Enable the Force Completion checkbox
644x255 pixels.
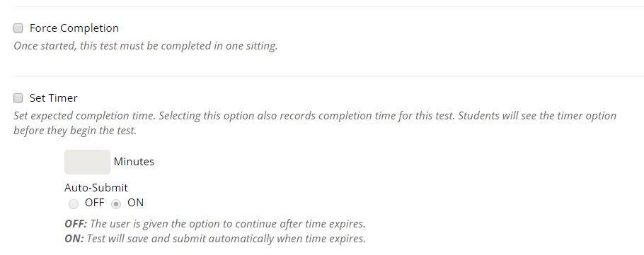[18, 28]
